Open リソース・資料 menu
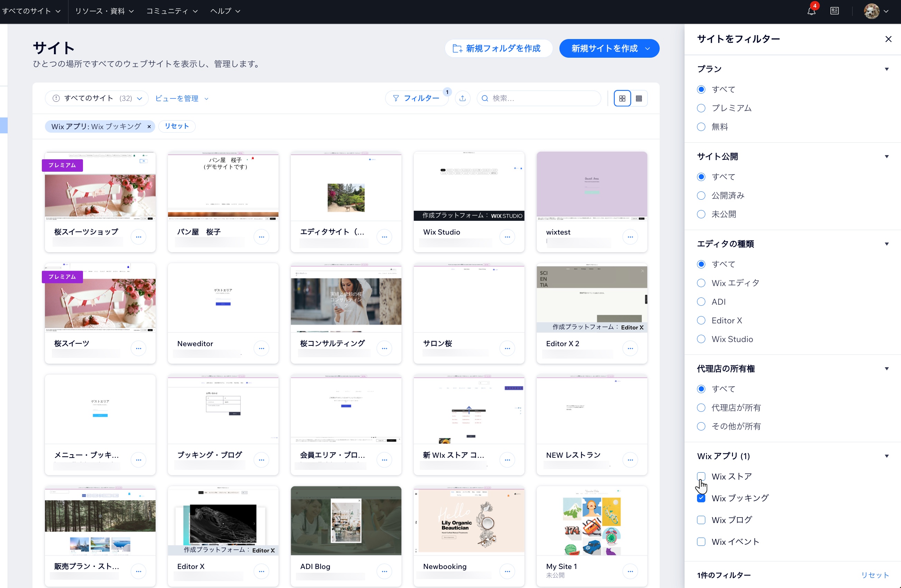The height and width of the screenshot is (588, 901). pyautogui.click(x=104, y=11)
